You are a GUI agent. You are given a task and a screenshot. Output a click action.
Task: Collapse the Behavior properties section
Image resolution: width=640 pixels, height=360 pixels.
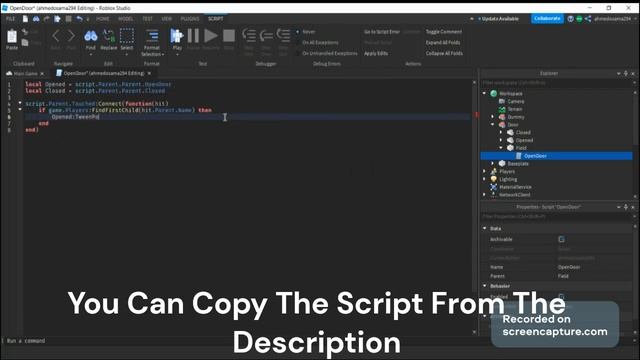coord(485,286)
